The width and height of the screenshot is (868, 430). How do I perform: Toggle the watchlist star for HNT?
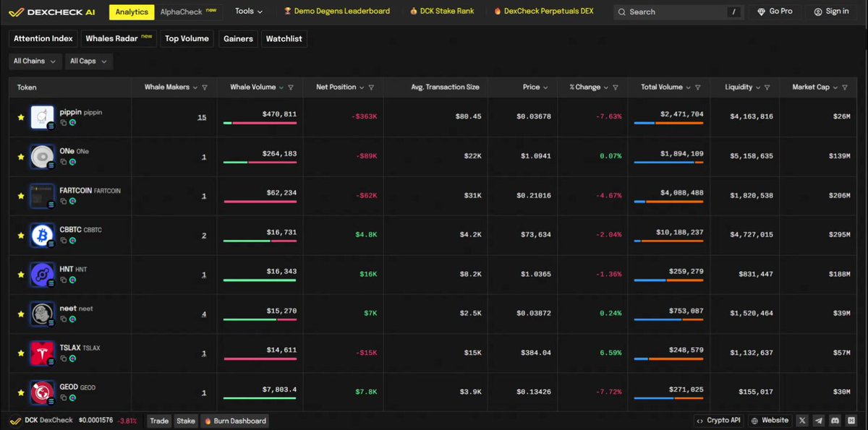click(x=21, y=274)
